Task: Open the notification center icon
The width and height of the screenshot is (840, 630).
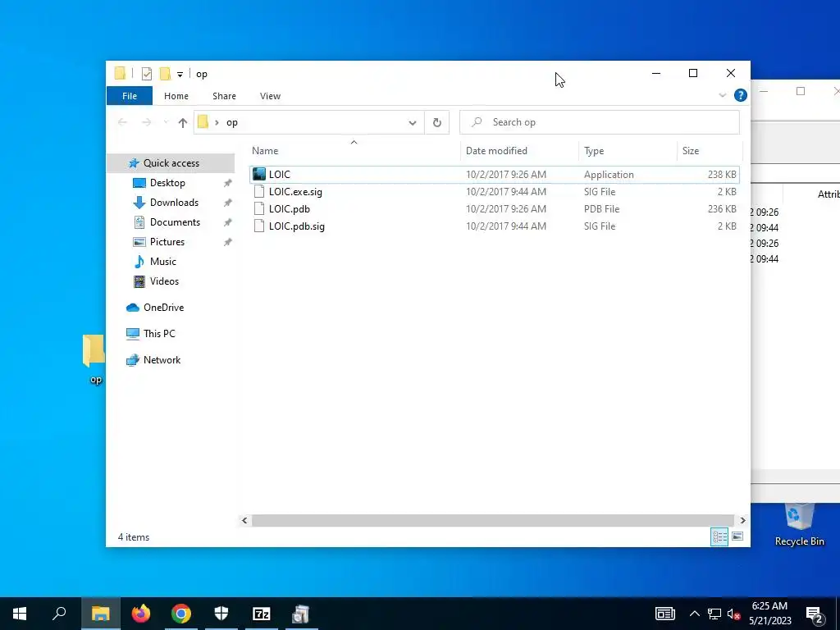Action: 815,615
